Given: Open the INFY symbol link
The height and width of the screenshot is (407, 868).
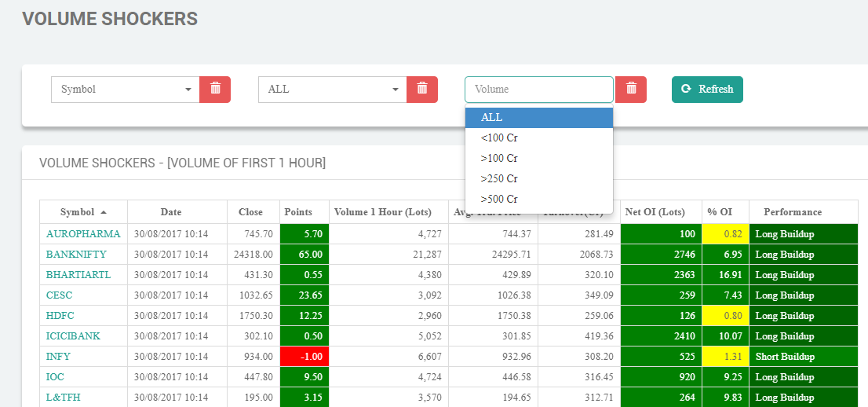Looking at the screenshot, I should point(58,357).
